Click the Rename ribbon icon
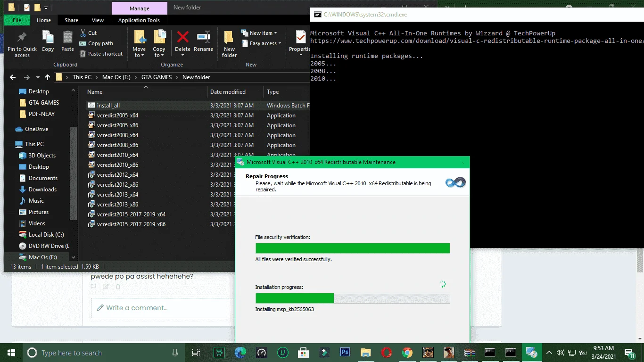The image size is (644, 362). click(x=203, y=41)
